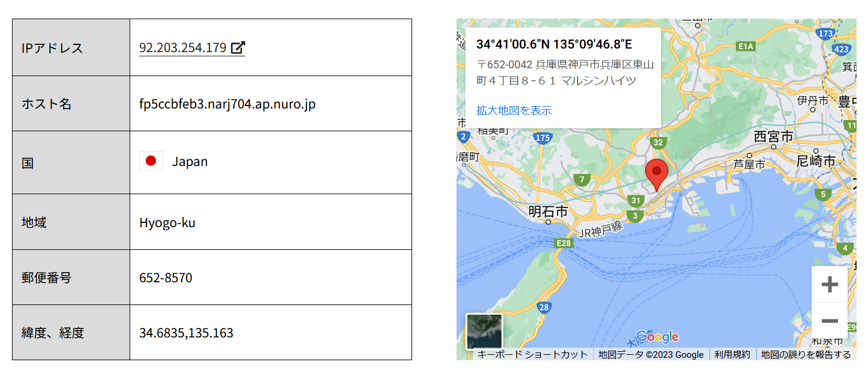
Task: Click the 西宮市 label on the map
Action: click(x=774, y=136)
